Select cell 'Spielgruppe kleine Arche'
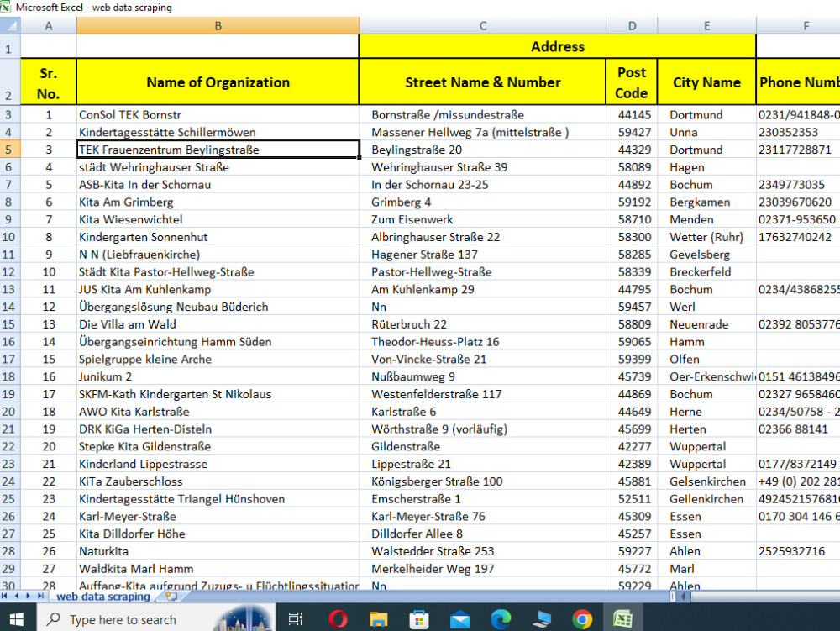 218,360
